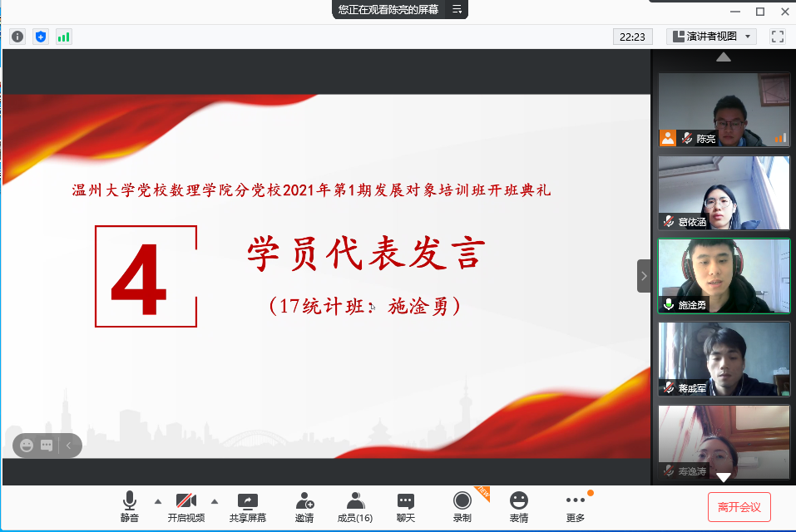Open the 聊天 chat panel
796x532 pixels.
coord(405,506)
